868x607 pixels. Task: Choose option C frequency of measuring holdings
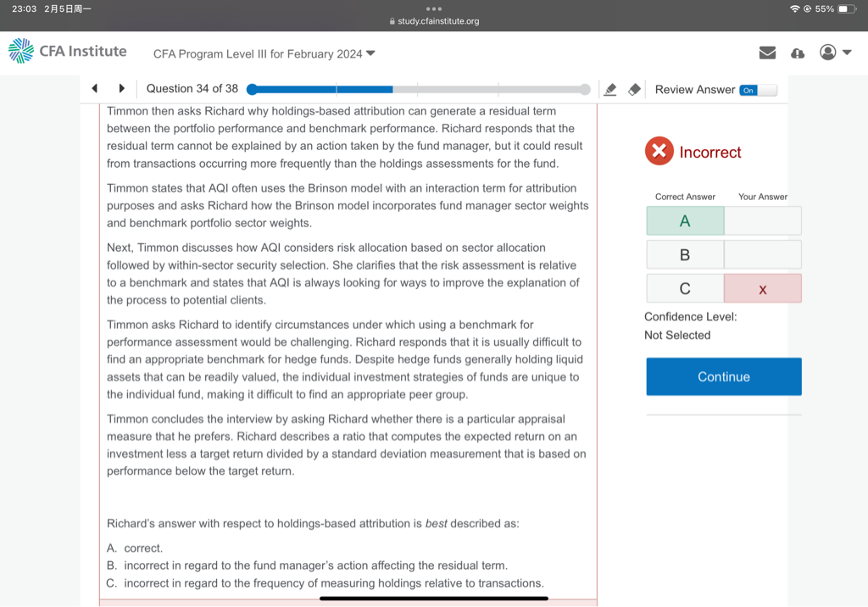pos(325,583)
